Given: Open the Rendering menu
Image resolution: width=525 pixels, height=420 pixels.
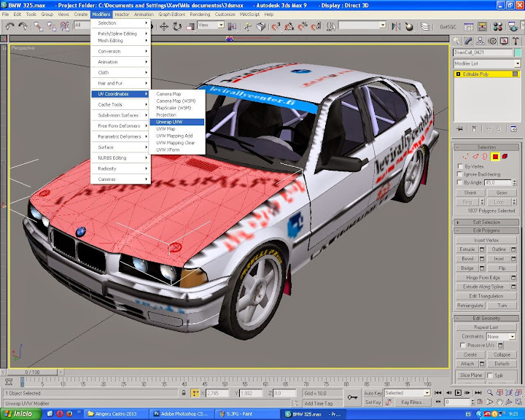Looking at the screenshot, I should tap(200, 15).
